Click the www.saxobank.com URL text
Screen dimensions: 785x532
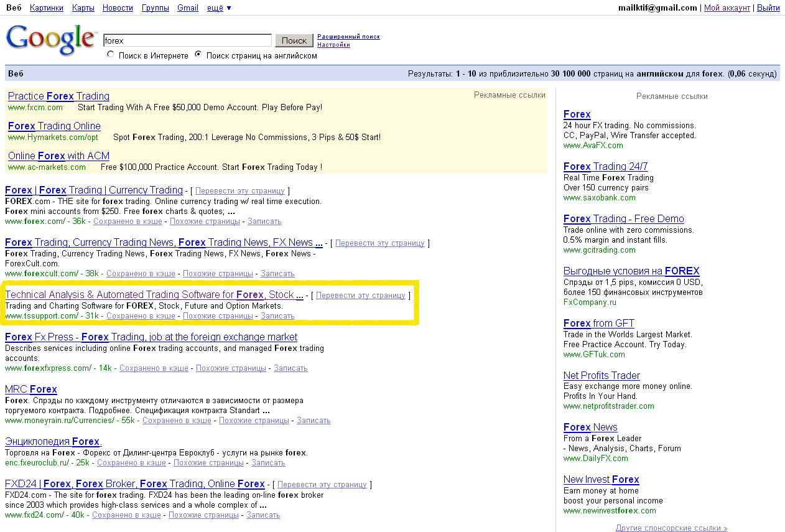(x=600, y=198)
